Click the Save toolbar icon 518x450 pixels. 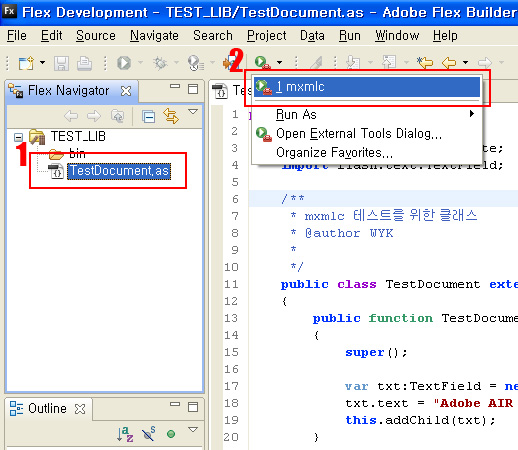point(61,63)
